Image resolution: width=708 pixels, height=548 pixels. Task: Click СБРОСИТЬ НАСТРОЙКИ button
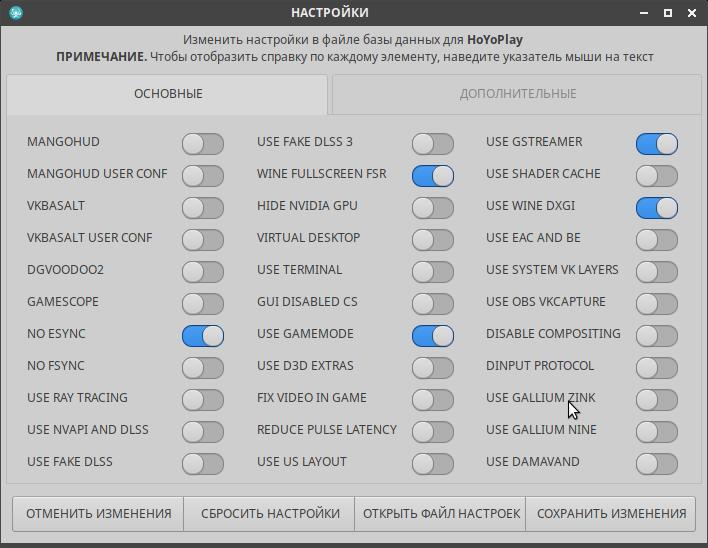270,514
